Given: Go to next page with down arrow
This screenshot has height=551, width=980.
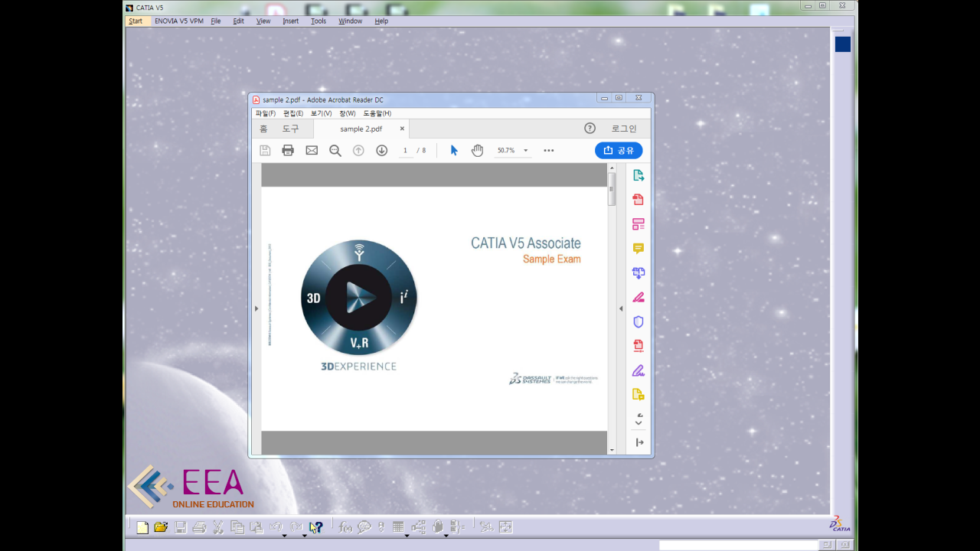Looking at the screenshot, I should [x=381, y=151].
